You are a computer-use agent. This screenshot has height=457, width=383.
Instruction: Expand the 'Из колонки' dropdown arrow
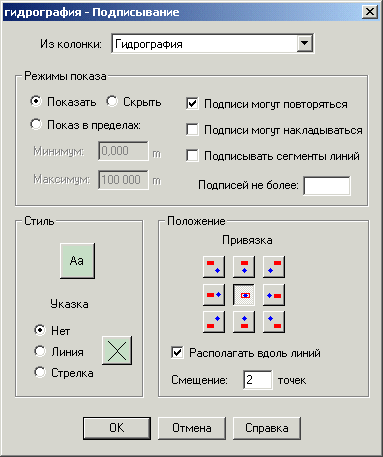point(304,43)
